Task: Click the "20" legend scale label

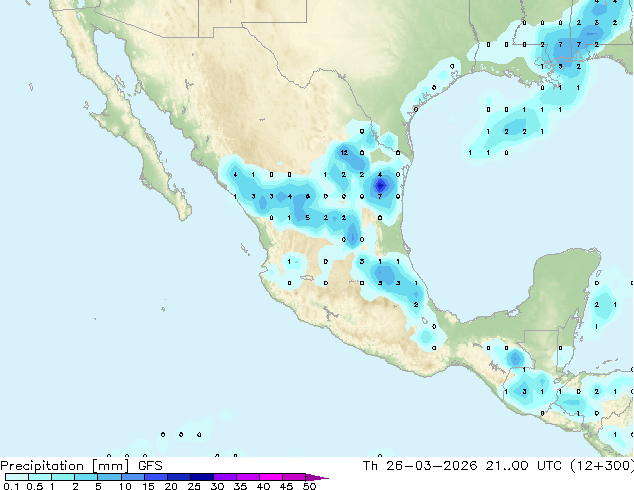Action: (171, 486)
